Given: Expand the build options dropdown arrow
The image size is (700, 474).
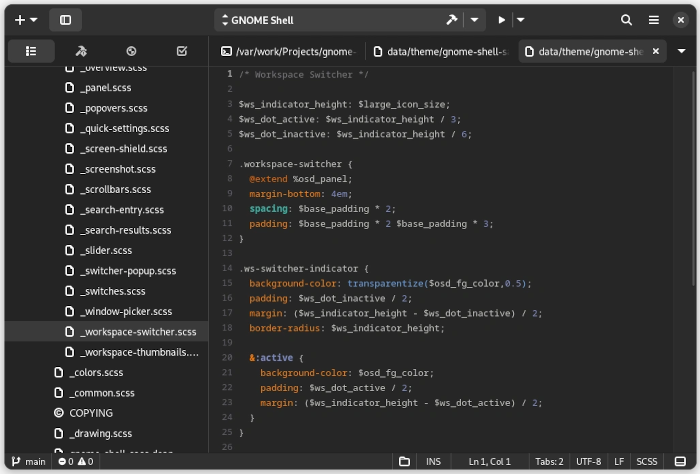Looking at the screenshot, I should coord(474,20).
